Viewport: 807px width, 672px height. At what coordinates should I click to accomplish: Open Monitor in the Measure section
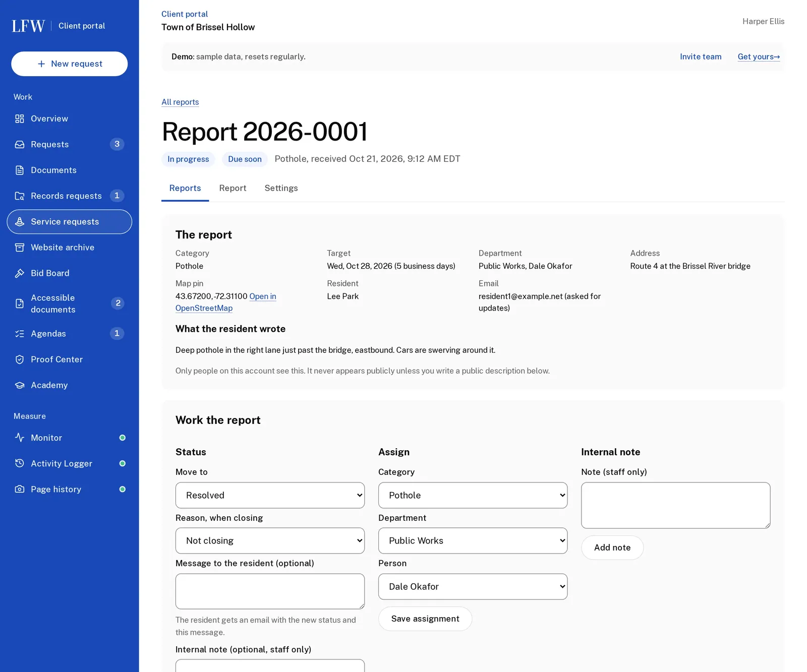pyautogui.click(x=70, y=438)
